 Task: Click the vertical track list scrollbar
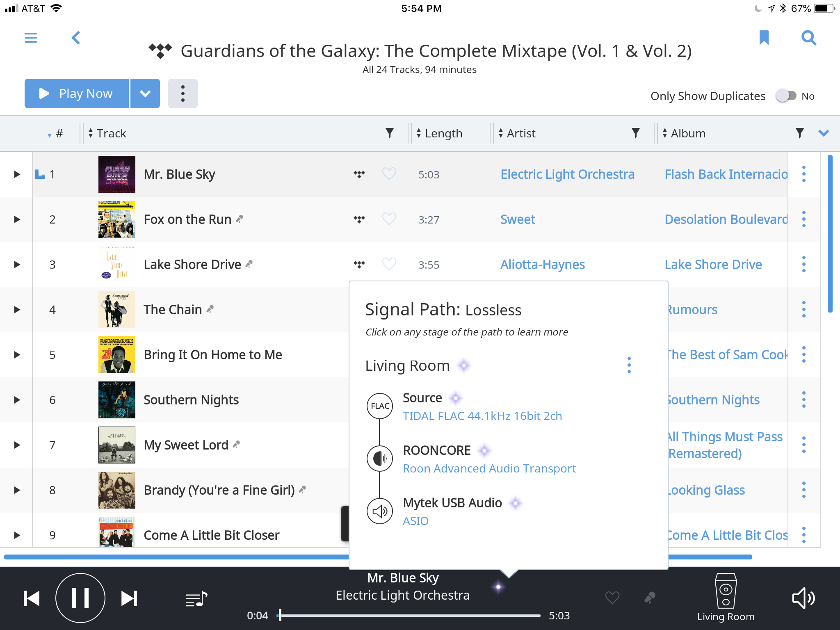830,234
